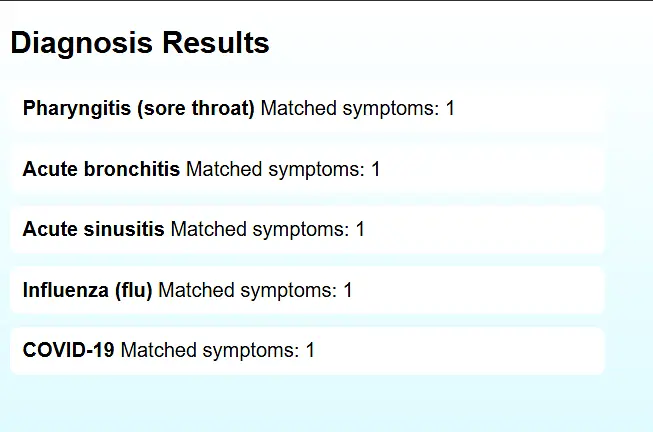Screen dimensions: 653x432
Task: Click Matched symptoms text beside Pharyngitis
Action: point(357,108)
